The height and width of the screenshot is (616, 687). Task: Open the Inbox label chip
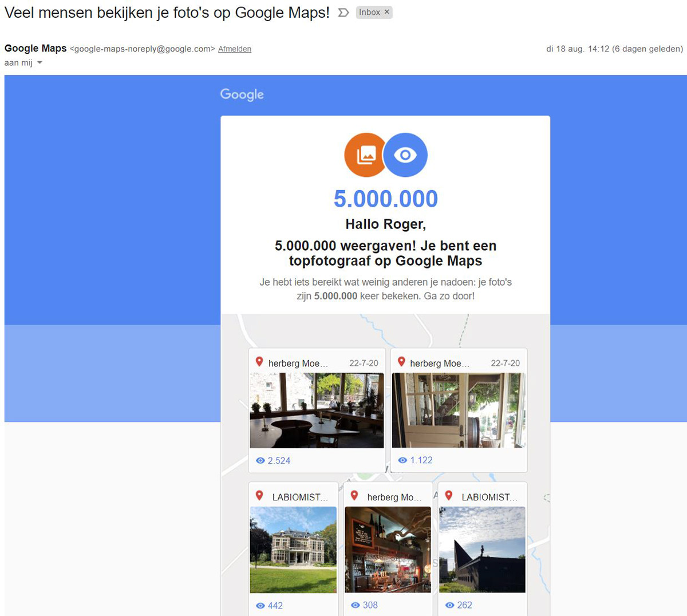coord(370,12)
